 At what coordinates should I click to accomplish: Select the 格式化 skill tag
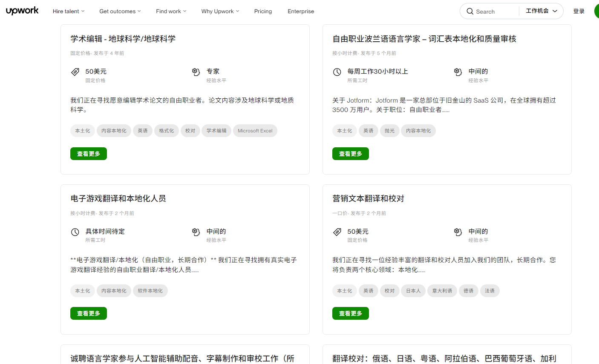coord(167,131)
